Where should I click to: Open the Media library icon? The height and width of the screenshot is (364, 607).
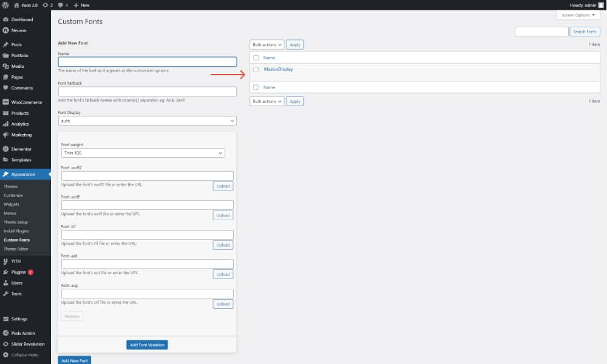[5, 66]
